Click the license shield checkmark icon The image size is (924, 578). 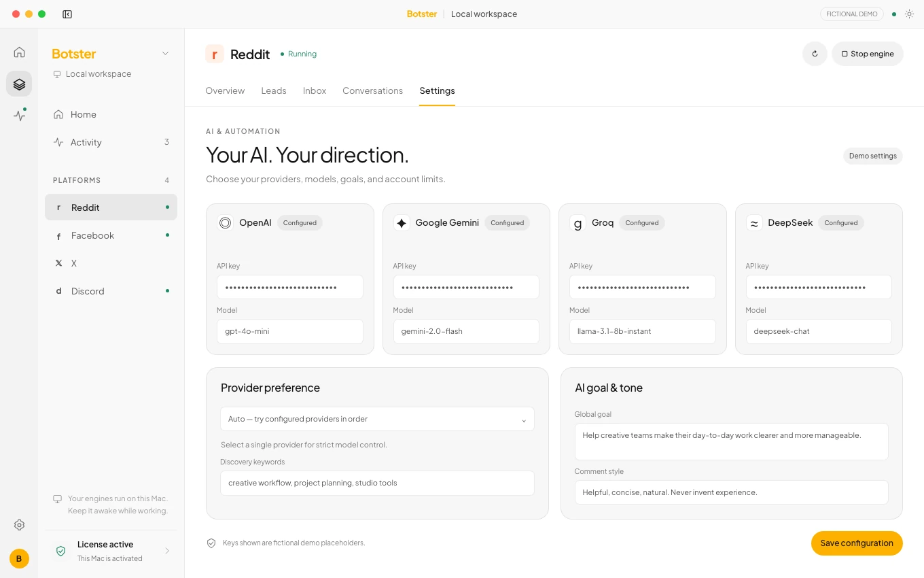click(61, 551)
